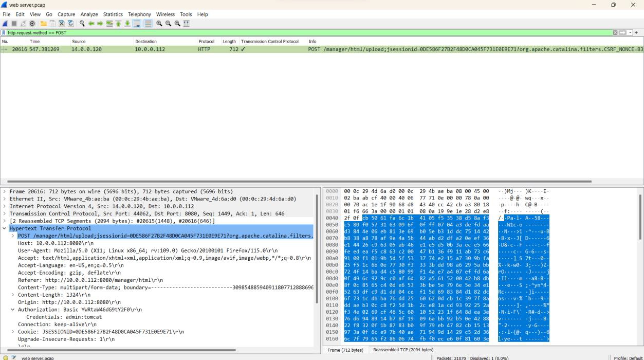Switch to Reassembled TCP (2094 bytes) tab

403,350
